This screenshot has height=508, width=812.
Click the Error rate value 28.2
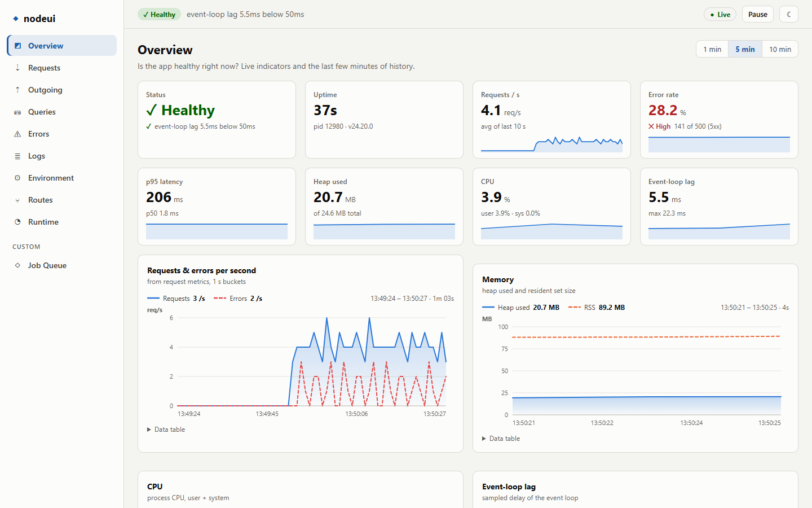[663, 110]
